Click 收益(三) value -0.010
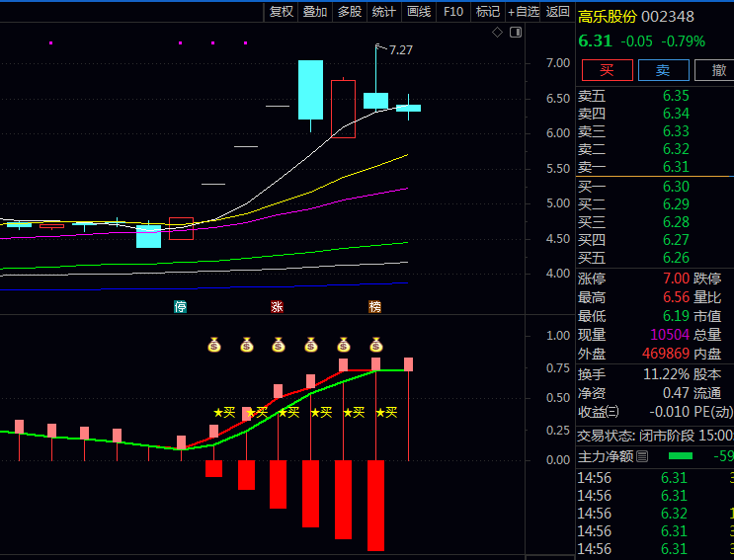 tap(670, 412)
